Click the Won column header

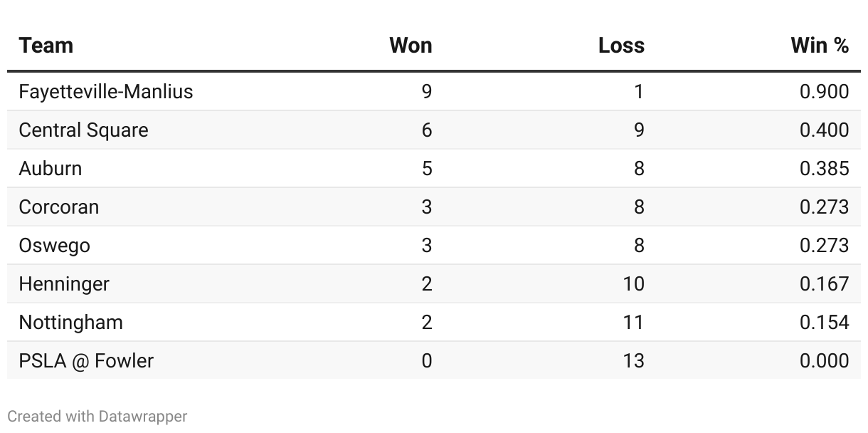click(411, 46)
